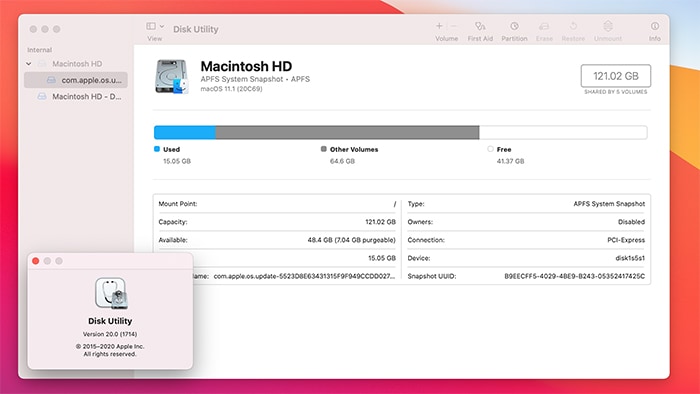Viewport: 700px width, 394px height.
Task: Click the 'Internal' sidebar section header
Action: click(x=39, y=50)
